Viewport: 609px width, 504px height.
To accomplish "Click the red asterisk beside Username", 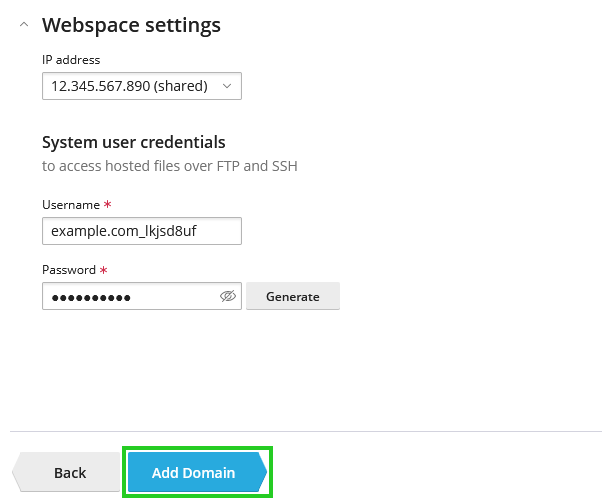I will point(108,204).
